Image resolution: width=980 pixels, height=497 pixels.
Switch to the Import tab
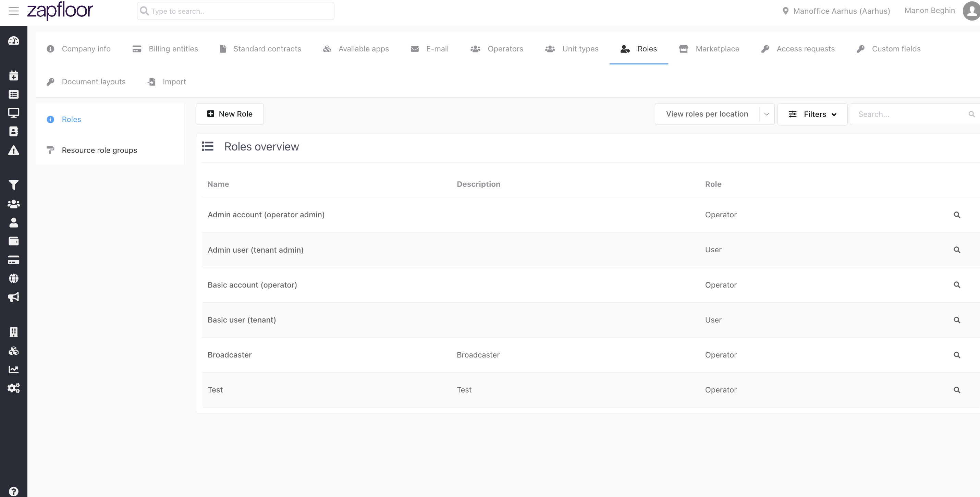pyautogui.click(x=167, y=82)
